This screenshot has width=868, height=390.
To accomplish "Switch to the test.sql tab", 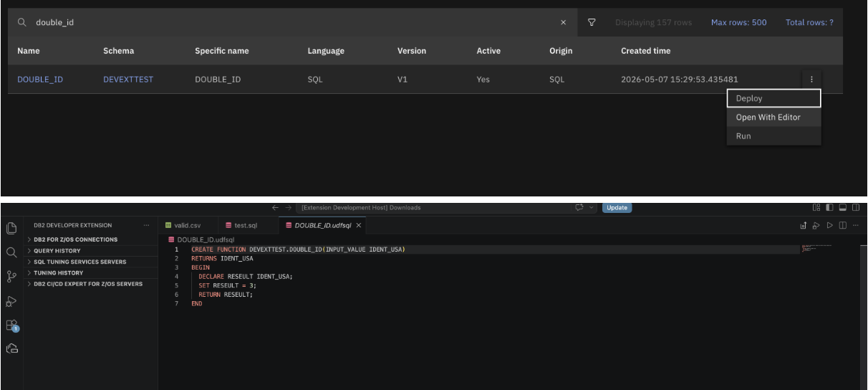I will tap(247, 226).
